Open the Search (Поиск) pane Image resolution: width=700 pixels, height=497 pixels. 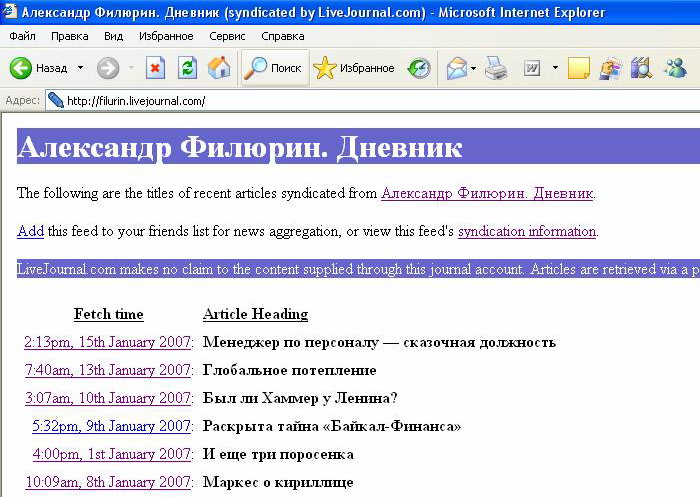274,68
